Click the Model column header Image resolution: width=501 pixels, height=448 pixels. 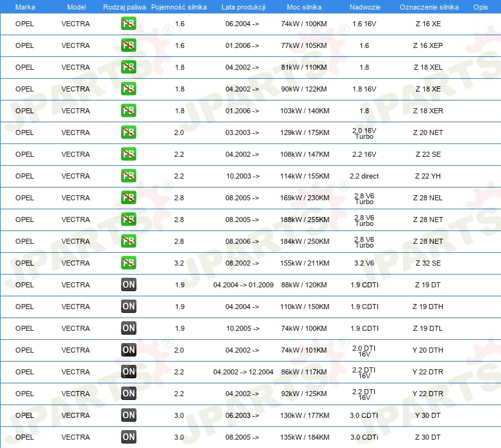point(76,7)
